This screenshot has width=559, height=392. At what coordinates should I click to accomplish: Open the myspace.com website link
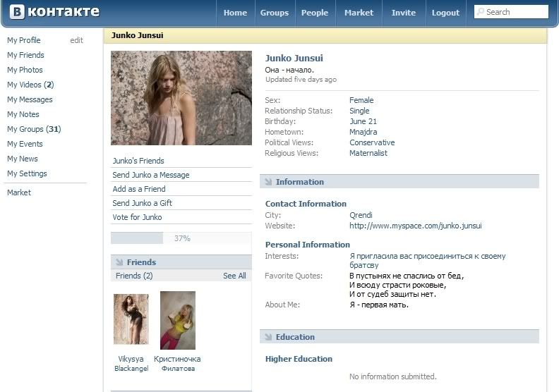[415, 226]
